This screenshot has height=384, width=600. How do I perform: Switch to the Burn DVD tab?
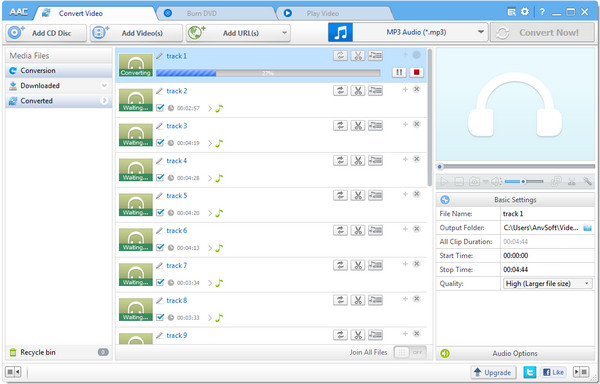pyautogui.click(x=202, y=13)
